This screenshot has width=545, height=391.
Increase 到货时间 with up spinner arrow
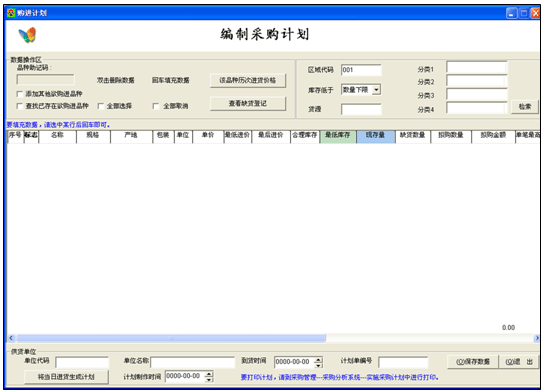pyautogui.click(x=318, y=359)
